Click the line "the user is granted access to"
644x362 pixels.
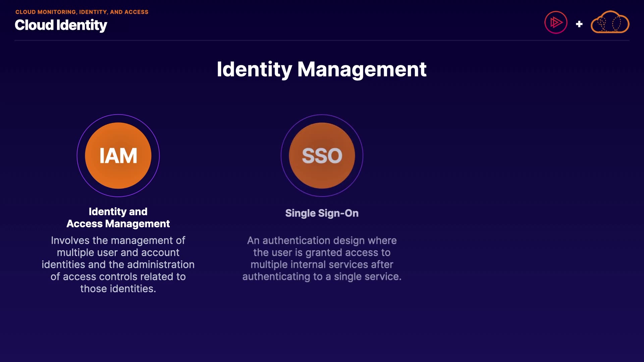click(322, 252)
